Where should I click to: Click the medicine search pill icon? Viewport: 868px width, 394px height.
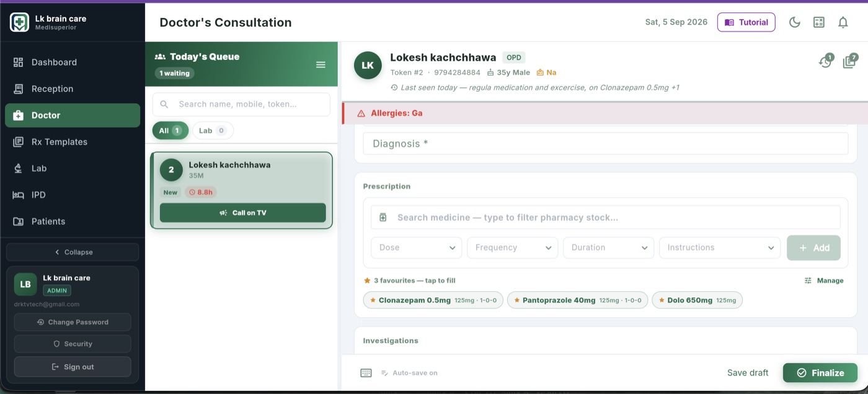pyautogui.click(x=383, y=217)
